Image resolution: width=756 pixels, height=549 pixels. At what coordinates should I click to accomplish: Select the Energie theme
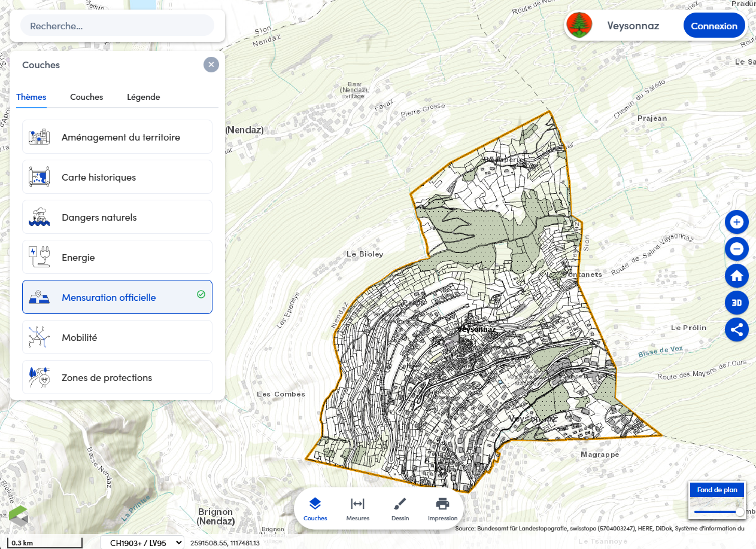tap(117, 257)
